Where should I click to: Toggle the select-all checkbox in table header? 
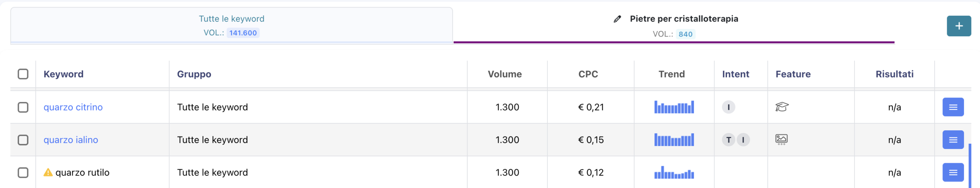coord(23,74)
